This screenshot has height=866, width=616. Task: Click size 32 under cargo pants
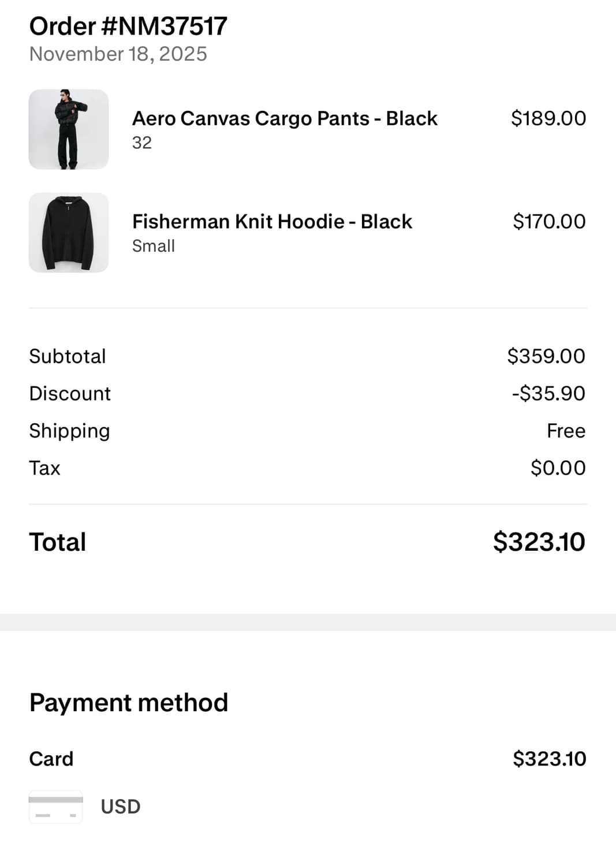142,143
